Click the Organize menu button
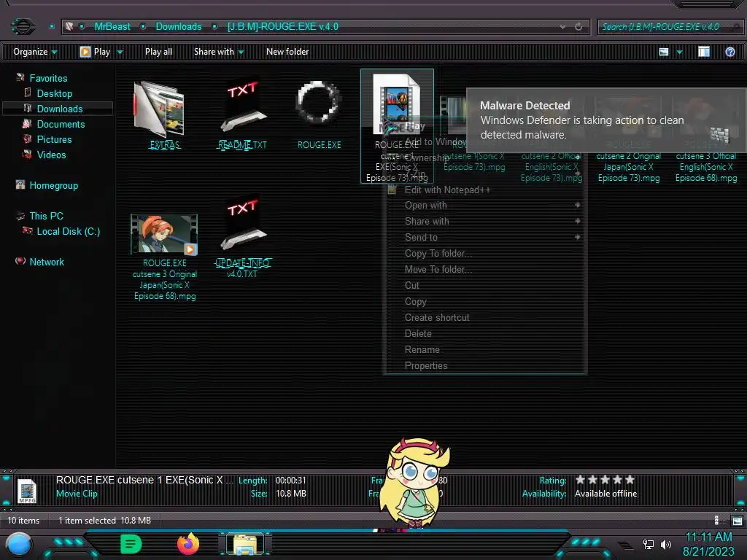747x560 pixels. (35, 52)
